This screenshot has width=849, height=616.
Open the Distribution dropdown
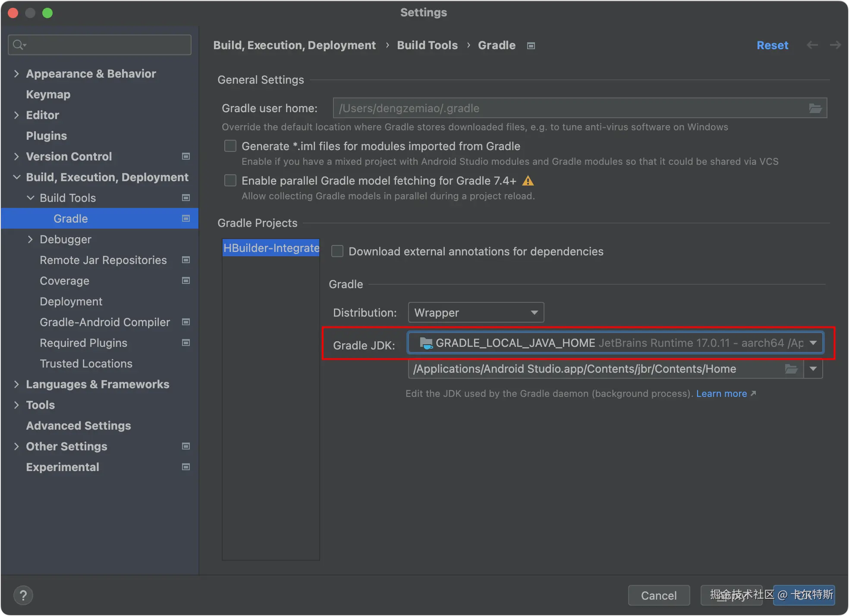coord(476,313)
